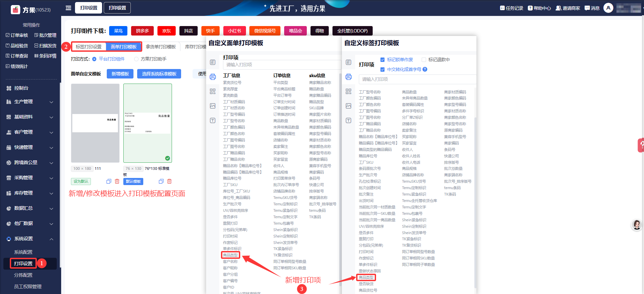Select the text T icon in the 自定义标签打印模板 panel
This screenshot has width=644, height=294.
pyautogui.click(x=348, y=120)
